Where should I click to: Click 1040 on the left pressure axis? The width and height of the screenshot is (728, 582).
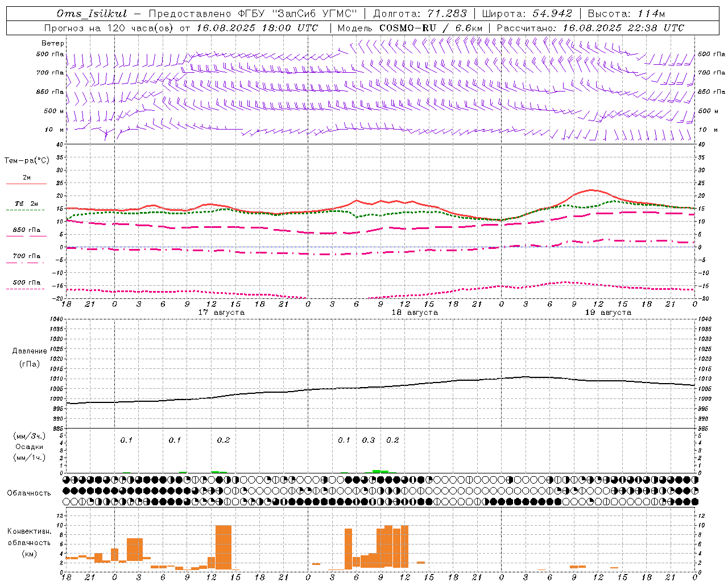[57, 319]
